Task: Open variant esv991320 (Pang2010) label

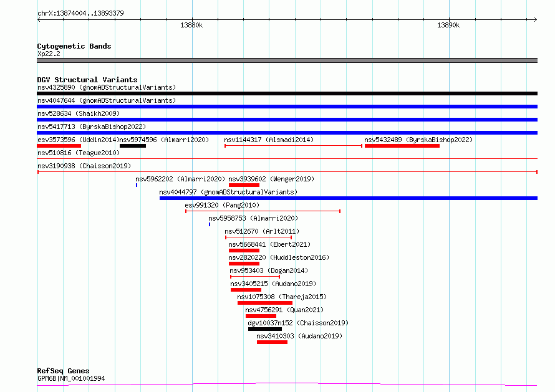Action: tap(222, 205)
